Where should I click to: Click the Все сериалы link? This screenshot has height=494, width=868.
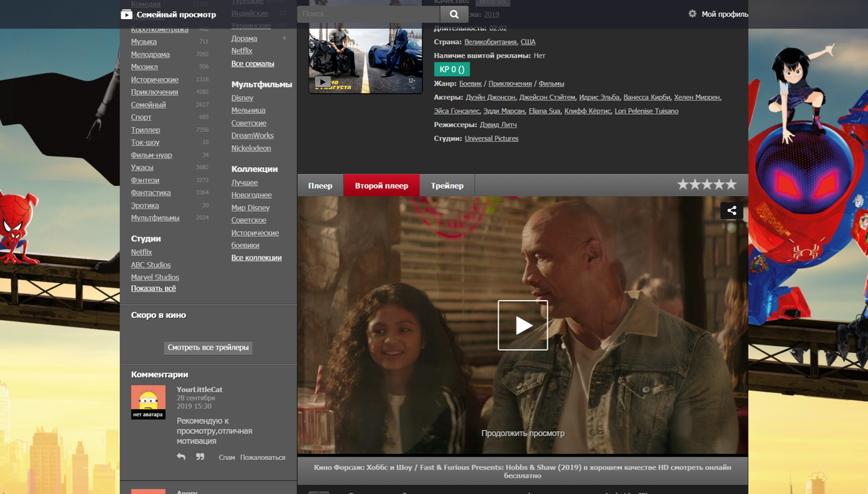[253, 64]
